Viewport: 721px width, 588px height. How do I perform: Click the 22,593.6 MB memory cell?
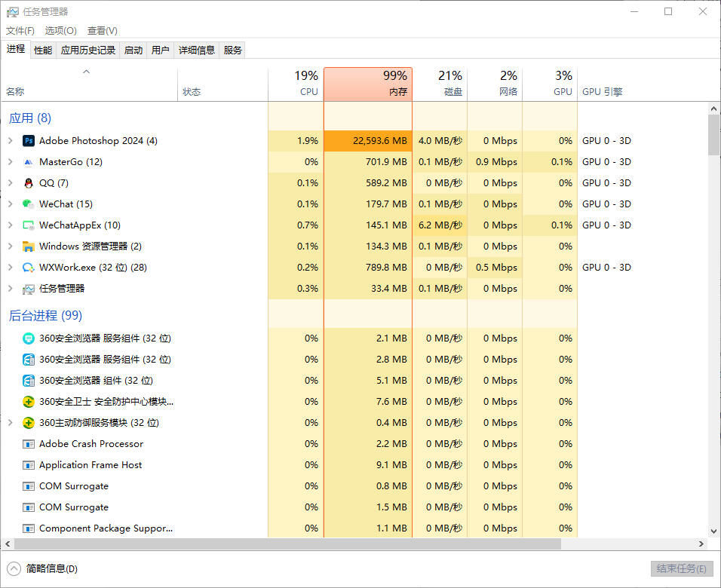coord(368,141)
